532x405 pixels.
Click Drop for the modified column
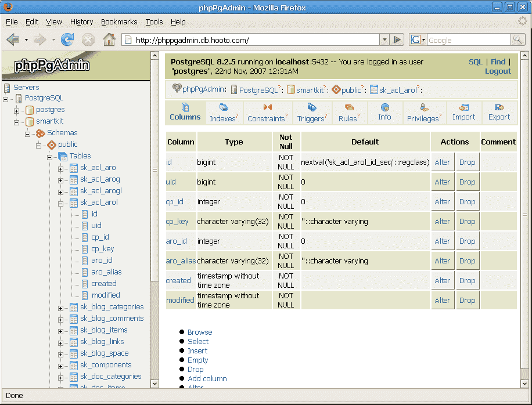[467, 301]
